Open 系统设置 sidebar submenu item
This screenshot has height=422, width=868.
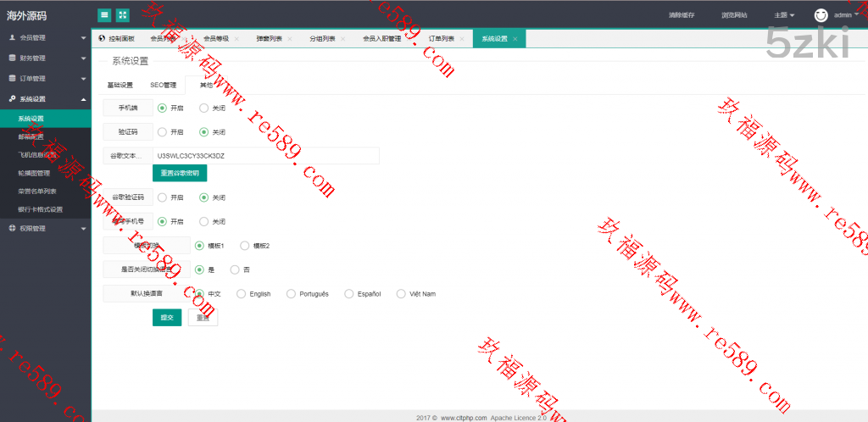point(46,119)
